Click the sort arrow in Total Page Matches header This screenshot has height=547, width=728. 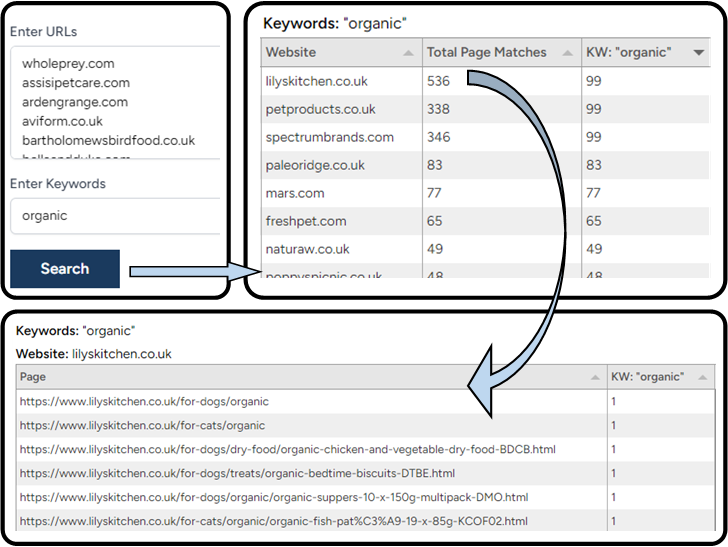(567, 53)
